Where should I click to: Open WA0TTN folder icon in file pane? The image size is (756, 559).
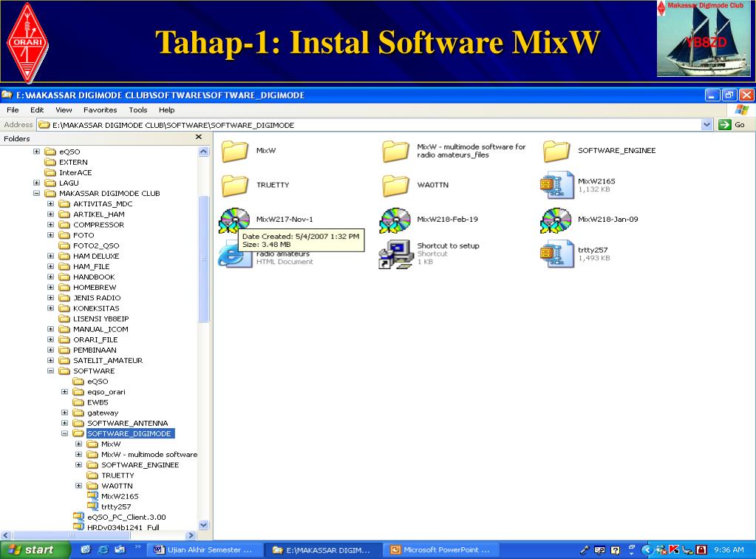pyautogui.click(x=396, y=185)
